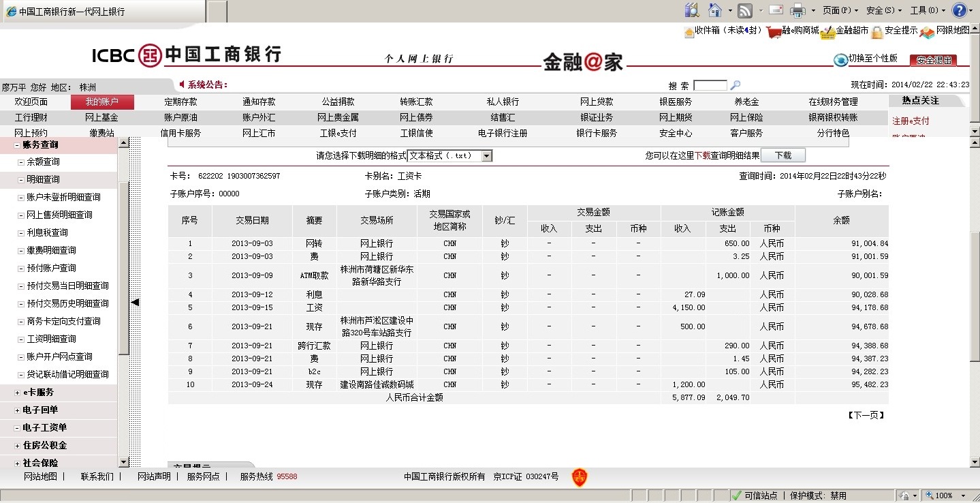Expand the 住房公积金 section
Image resolution: width=980 pixels, height=503 pixels.
click(17, 446)
